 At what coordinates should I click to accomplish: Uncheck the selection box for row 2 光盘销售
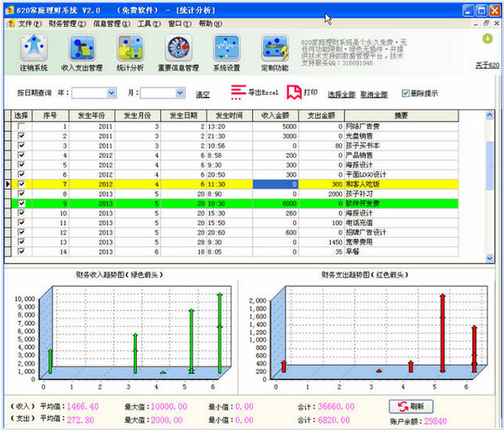coord(21,136)
